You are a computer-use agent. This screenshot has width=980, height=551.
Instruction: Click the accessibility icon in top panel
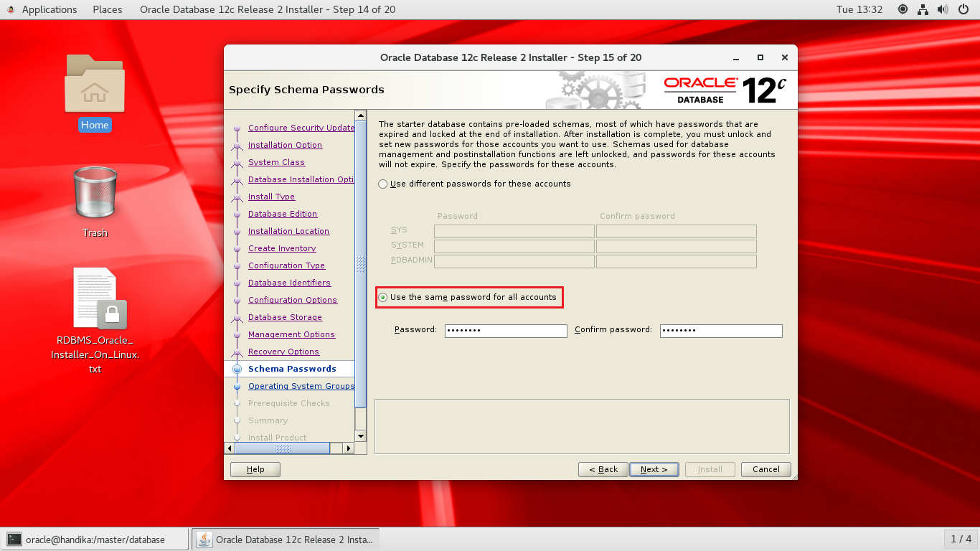pos(903,9)
